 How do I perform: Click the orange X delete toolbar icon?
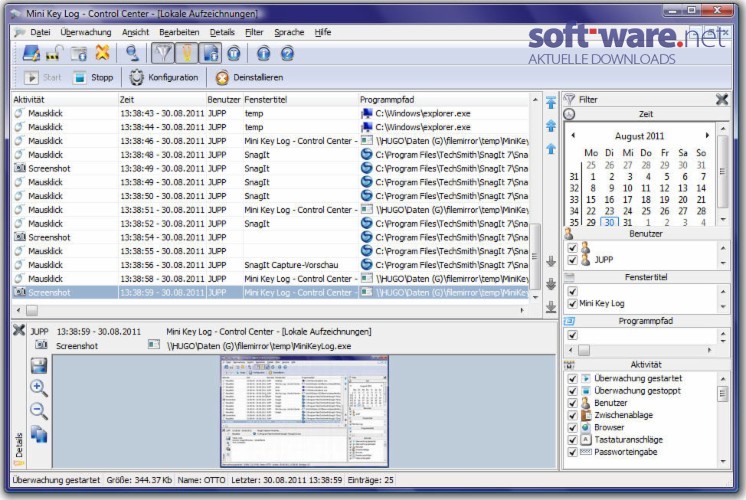click(102, 53)
